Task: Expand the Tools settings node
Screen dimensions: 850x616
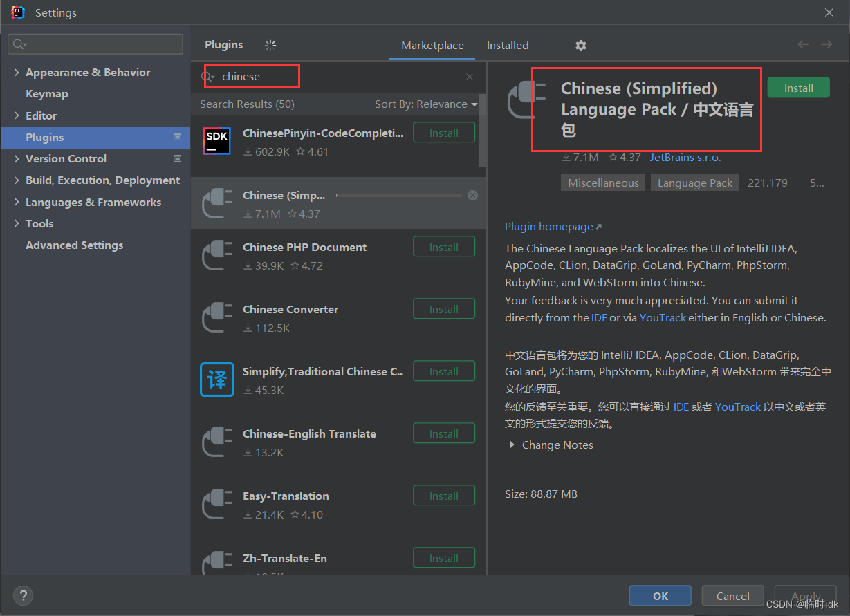Action: 17,224
